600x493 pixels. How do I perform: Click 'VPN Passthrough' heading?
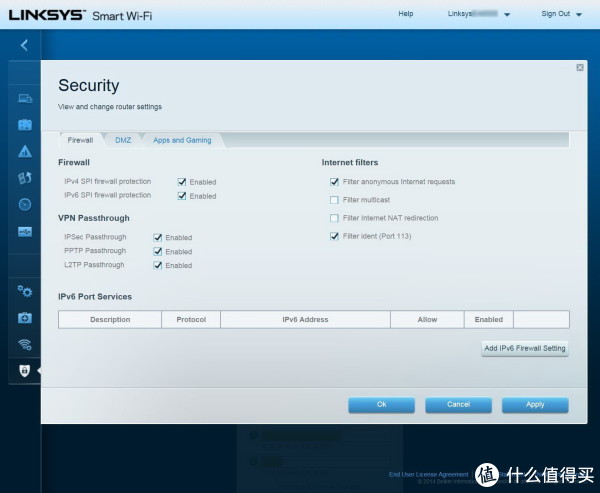(x=94, y=218)
